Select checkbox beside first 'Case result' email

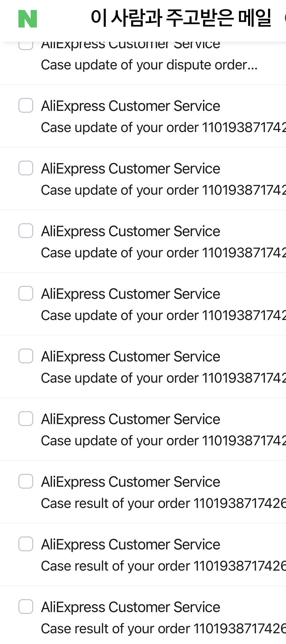point(26,482)
